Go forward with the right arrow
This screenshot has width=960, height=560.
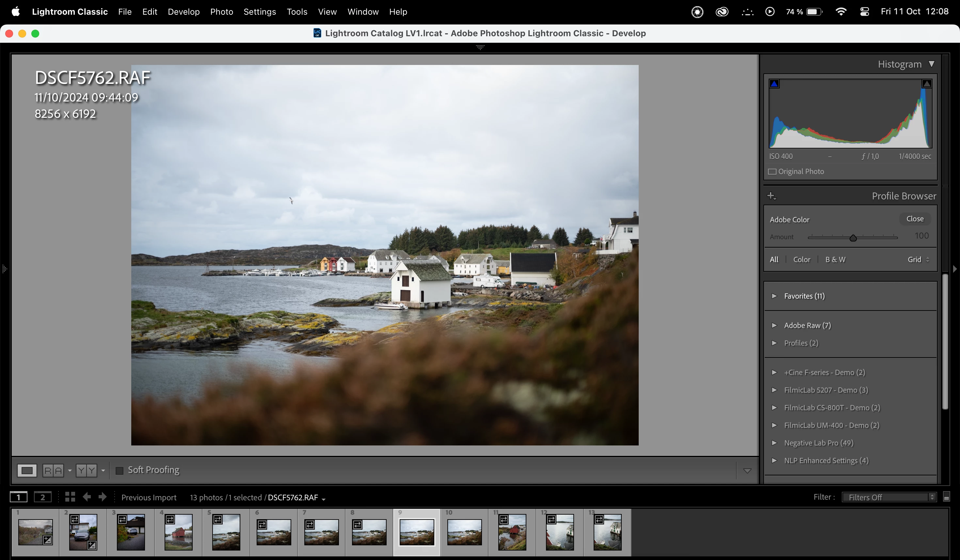[x=102, y=497]
